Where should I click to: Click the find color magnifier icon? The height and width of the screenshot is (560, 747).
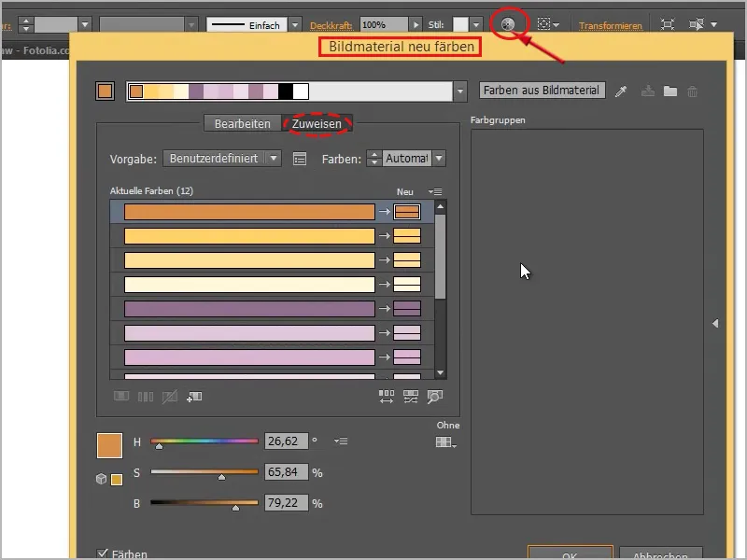tap(435, 396)
